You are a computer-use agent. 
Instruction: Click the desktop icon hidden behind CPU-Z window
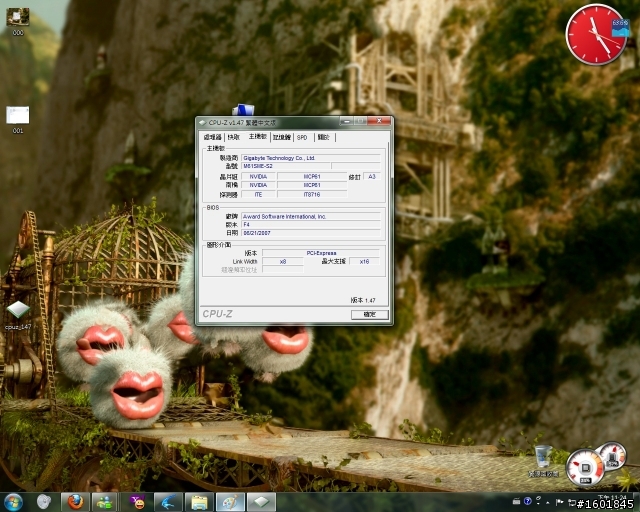243,110
